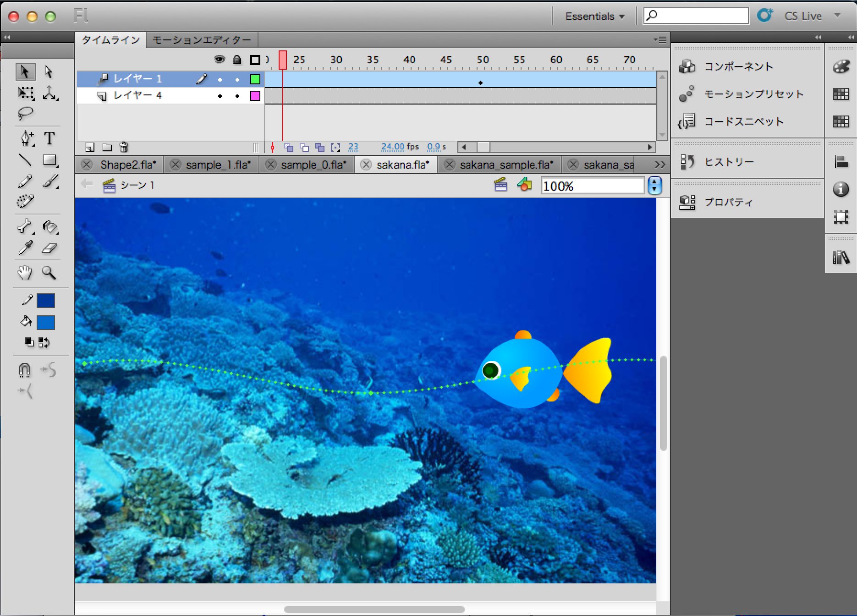Open the コンポーネント panel

pos(738,66)
